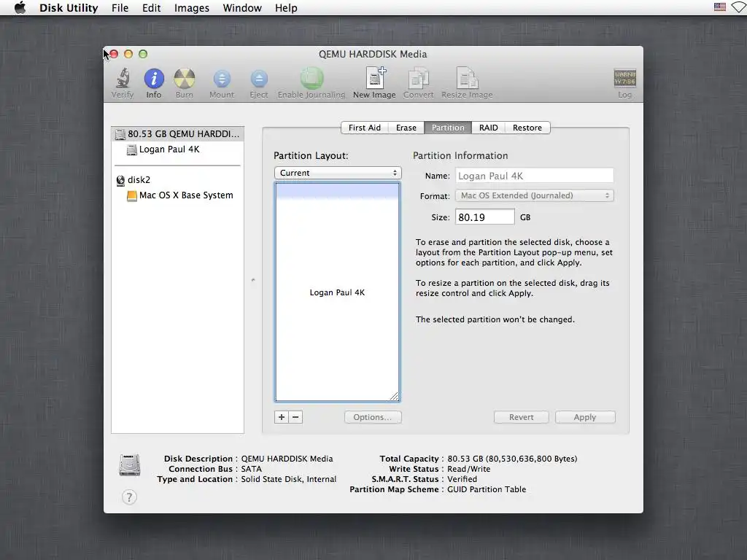Open the Images menu
This screenshot has width=747, height=560.
click(x=192, y=7)
